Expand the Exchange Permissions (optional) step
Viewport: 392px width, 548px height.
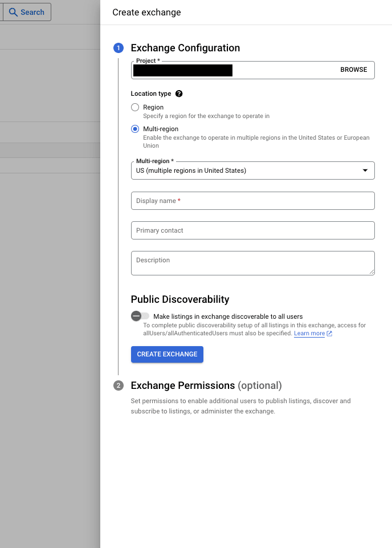point(206,385)
